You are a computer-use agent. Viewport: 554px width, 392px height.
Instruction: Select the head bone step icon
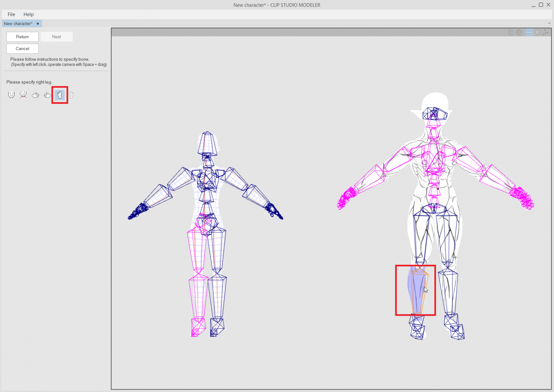11,95
